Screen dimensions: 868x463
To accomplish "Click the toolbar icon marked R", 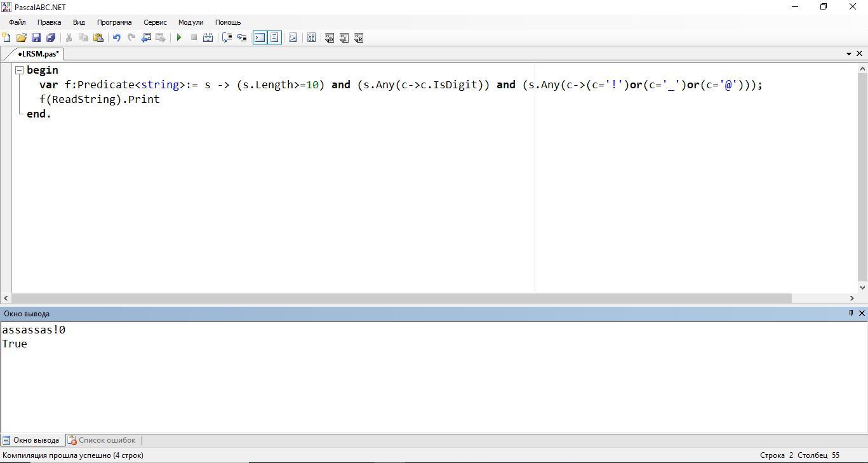I will [x=359, y=38].
